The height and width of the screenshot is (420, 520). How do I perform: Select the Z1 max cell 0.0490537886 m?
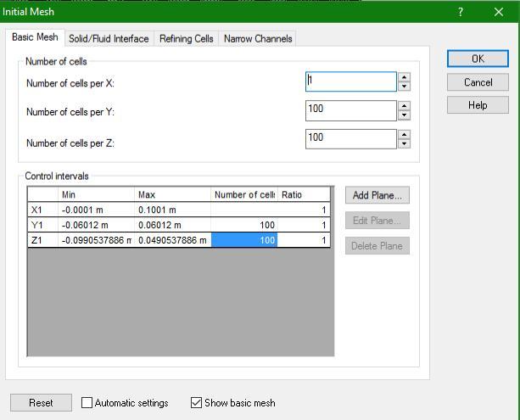point(173,240)
